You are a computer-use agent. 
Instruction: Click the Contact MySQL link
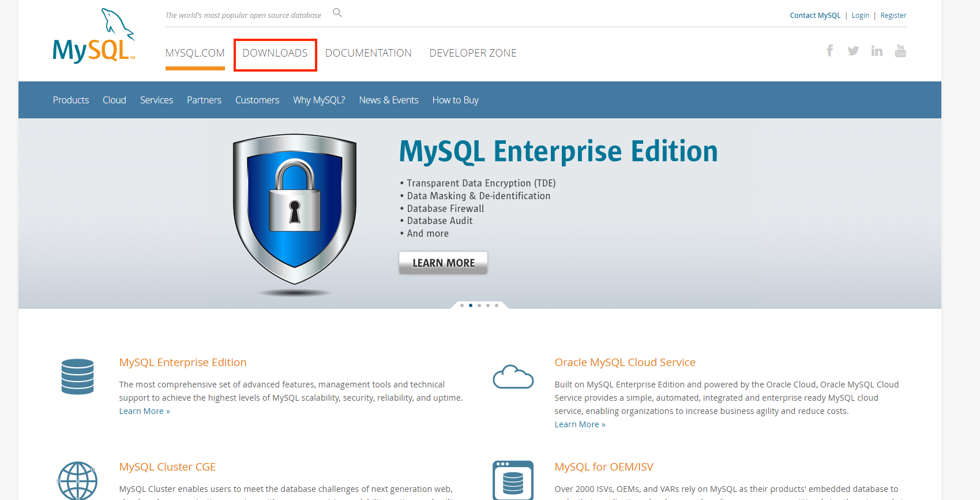pos(815,16)
